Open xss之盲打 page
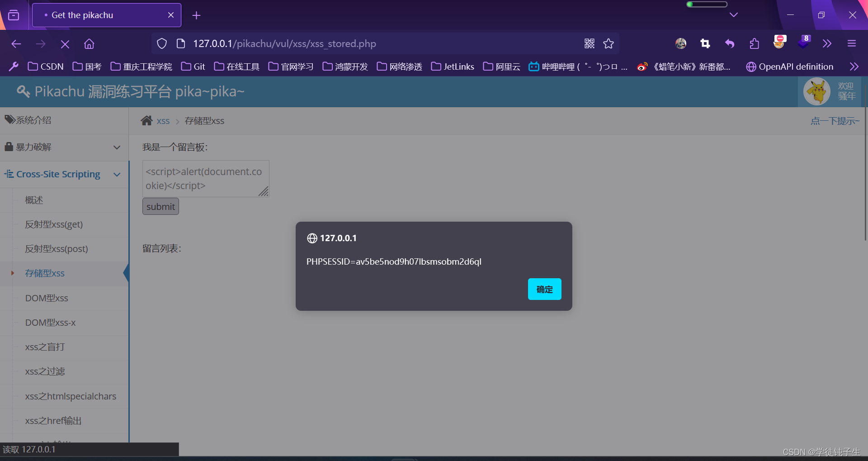 (45, 347)
